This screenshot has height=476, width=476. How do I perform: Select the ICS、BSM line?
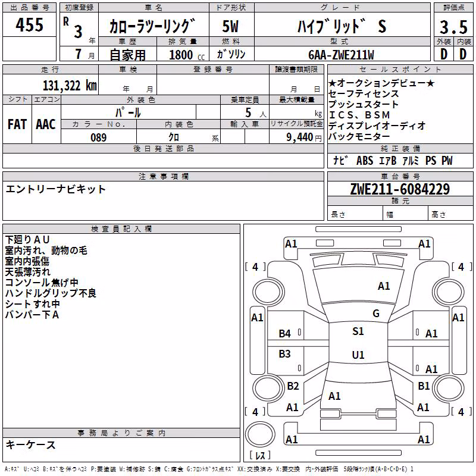[359, 115]
